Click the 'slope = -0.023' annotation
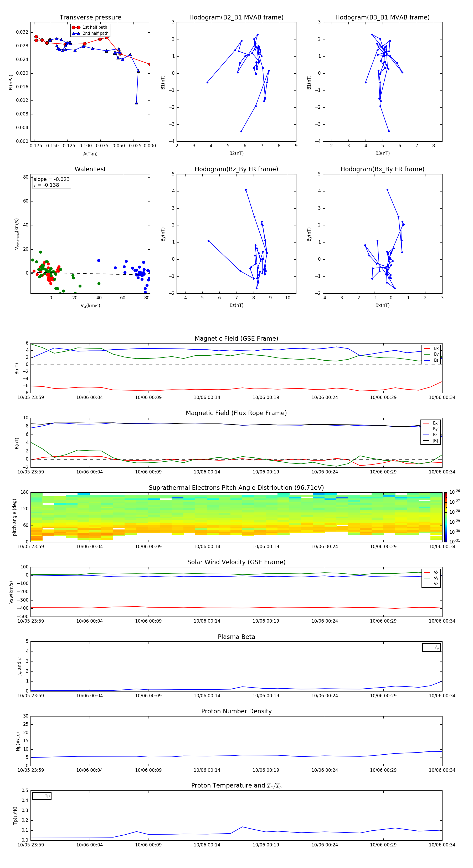The height and width of the screenshot is (868, 473). pos(52,179)
